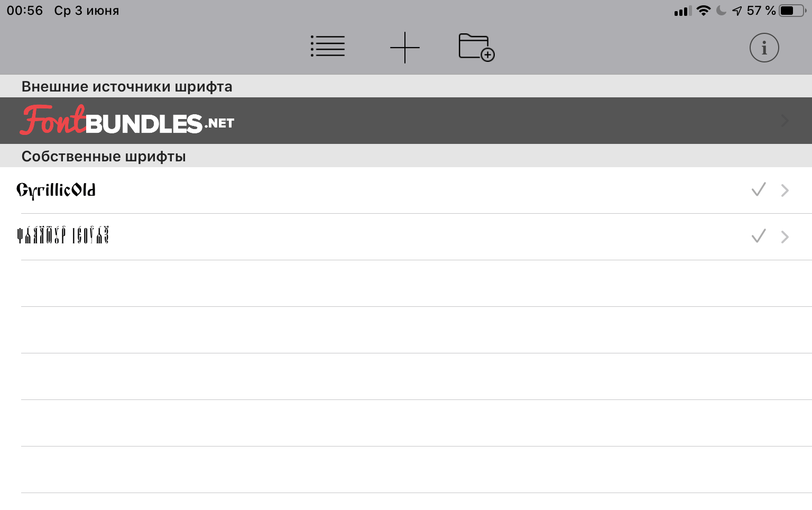
Task: Tap the Do Not Disturb moon icon
Action: point(721,11)
